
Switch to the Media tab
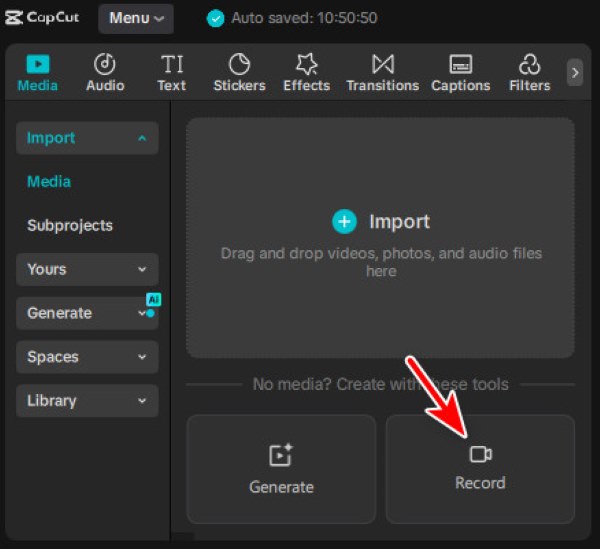pyautogui.click(x=38, y=73)
